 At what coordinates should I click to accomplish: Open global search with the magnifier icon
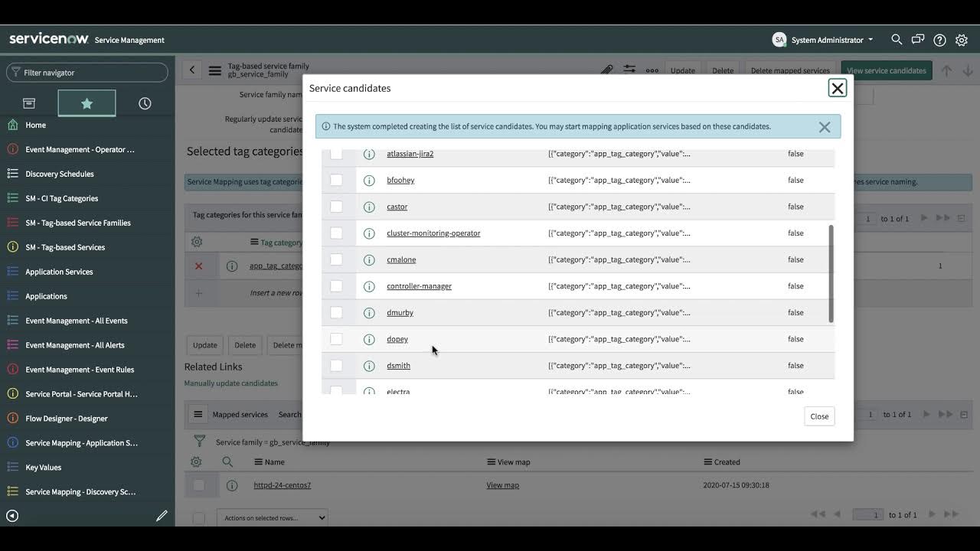(896, 40)
